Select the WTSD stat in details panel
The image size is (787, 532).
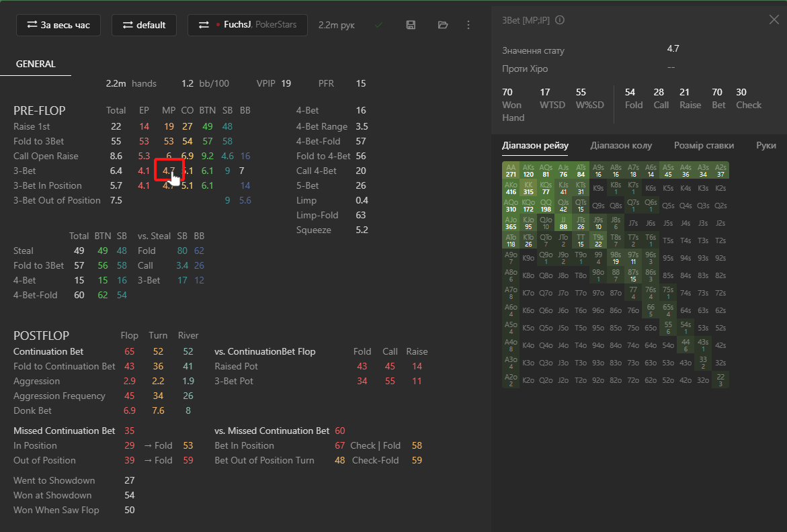[x=552, y=99]
